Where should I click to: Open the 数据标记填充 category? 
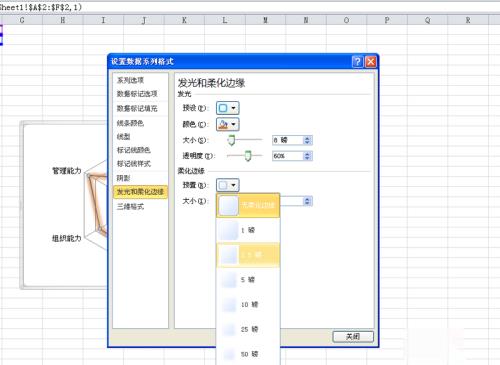click(x=137, y=108)
